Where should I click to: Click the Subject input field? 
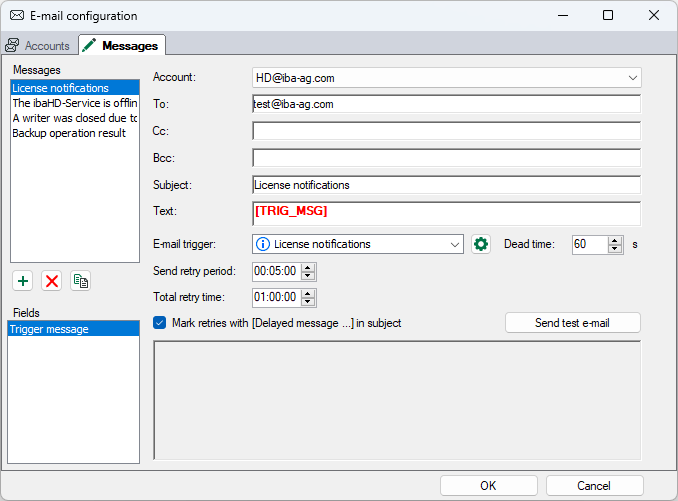click(x=446, y=185)
